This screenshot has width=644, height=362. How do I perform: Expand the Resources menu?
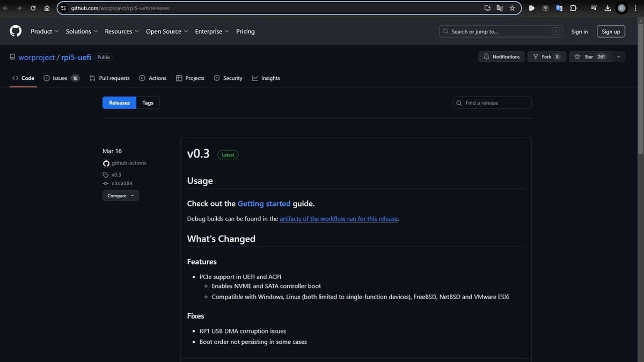pyautogui.click(x=122, y=31)
